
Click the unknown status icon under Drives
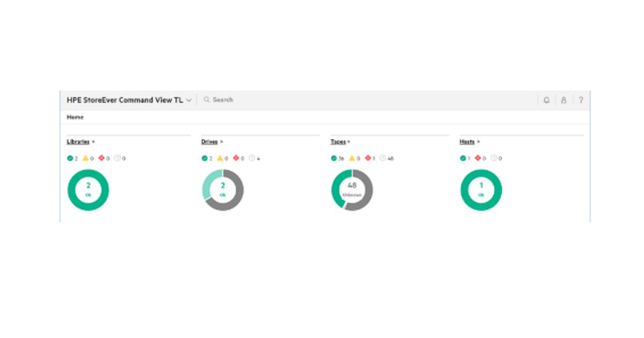pyautogui.click(x=252, y=158)
